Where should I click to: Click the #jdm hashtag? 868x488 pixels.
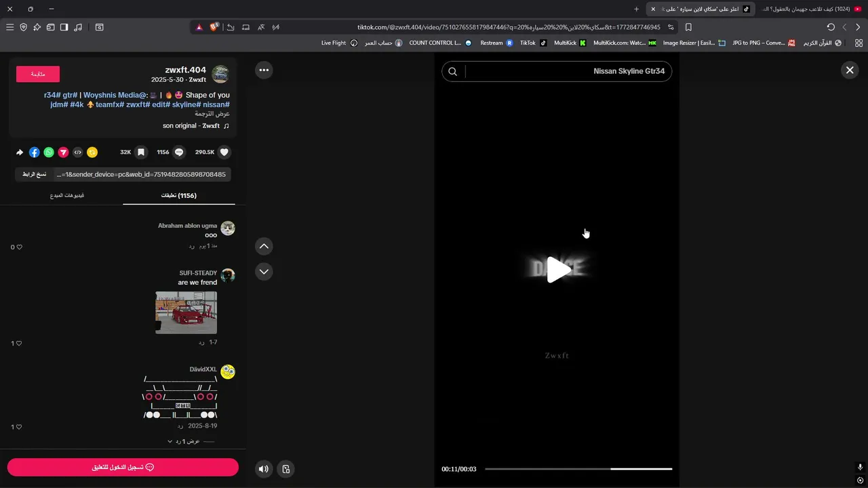[59, 105]
